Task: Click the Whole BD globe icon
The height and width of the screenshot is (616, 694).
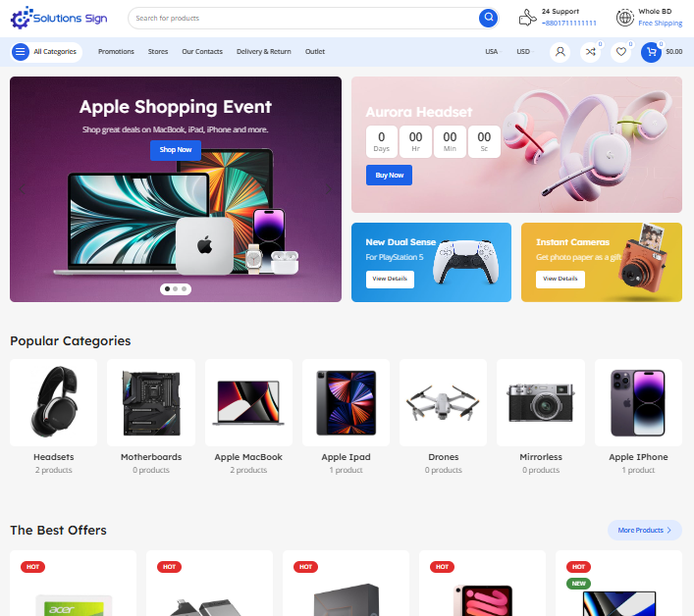Action: (625, 18)
